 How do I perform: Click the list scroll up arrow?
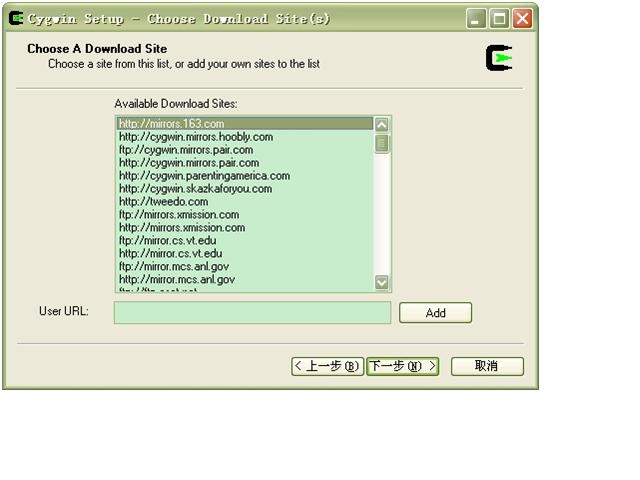(382, 125)
